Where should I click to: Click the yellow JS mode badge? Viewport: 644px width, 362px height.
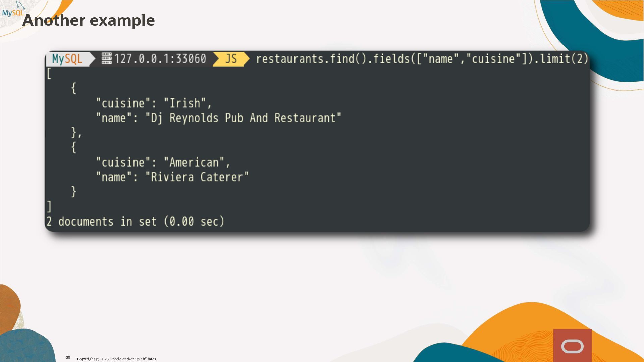pyautogui.click(x=231, y=59)
